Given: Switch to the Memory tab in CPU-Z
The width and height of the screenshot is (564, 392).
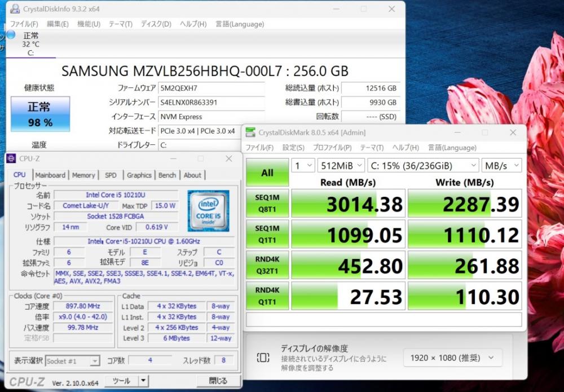Looking at the screenshot, I should 83,175.
